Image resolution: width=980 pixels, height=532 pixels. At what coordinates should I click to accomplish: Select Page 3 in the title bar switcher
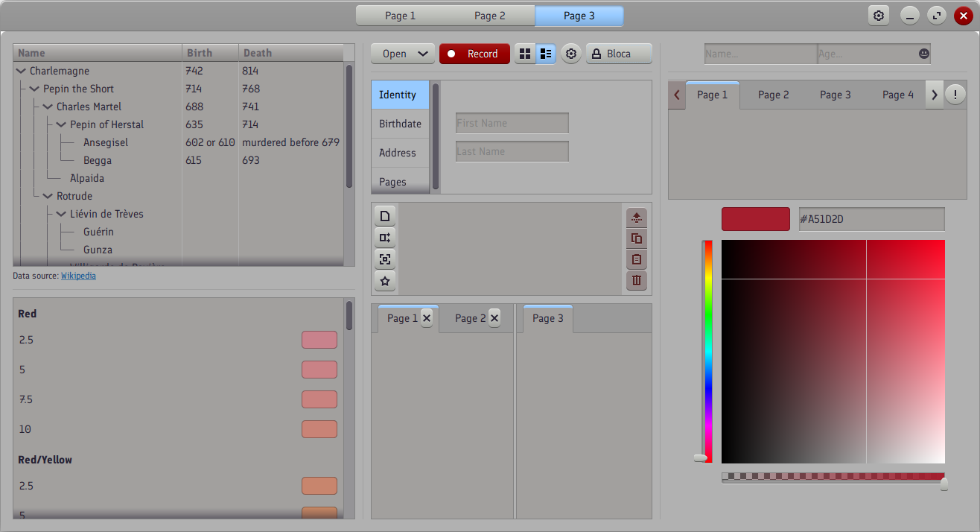pos(579,16)
